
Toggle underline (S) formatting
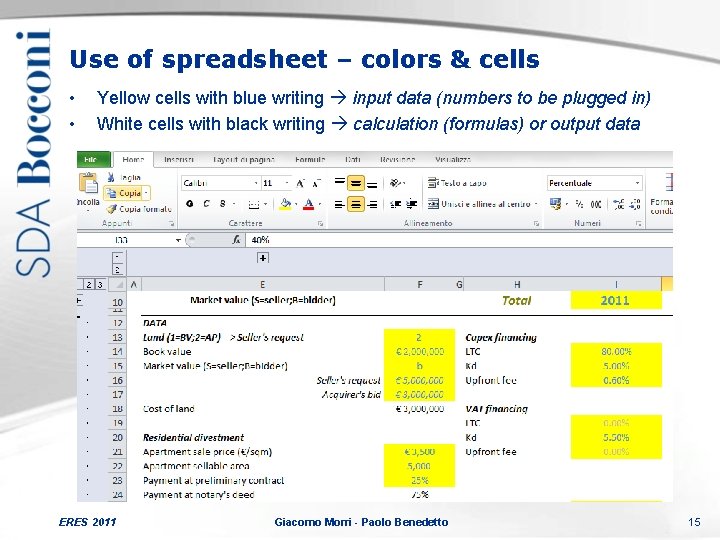(222, 203)
